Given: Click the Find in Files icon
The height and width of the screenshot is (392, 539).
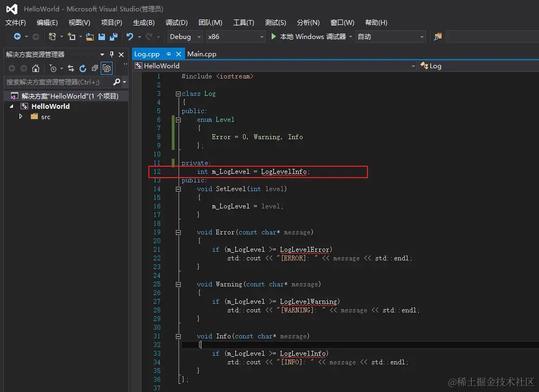Looking at the screenshot, I should pyautogui.click(x=438, y=37).
